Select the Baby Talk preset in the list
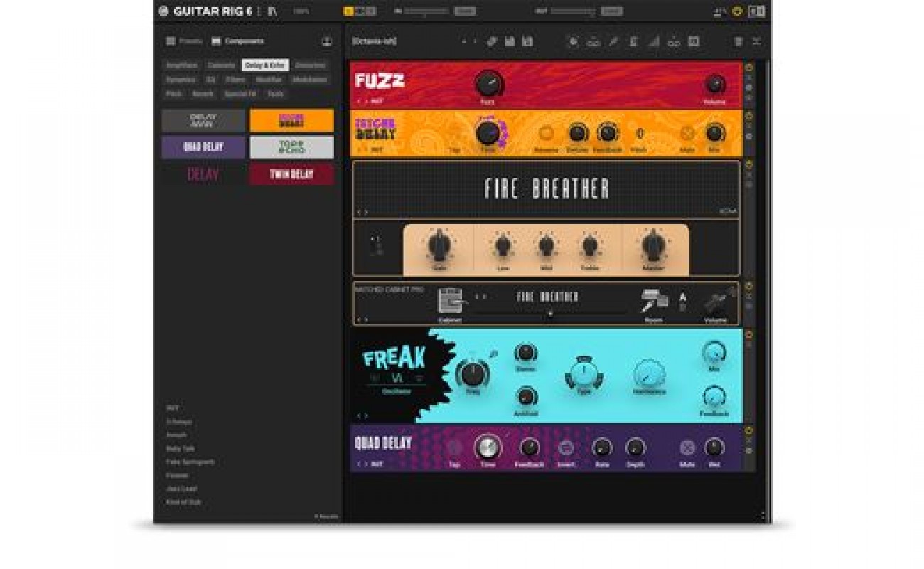 [180, 449]
